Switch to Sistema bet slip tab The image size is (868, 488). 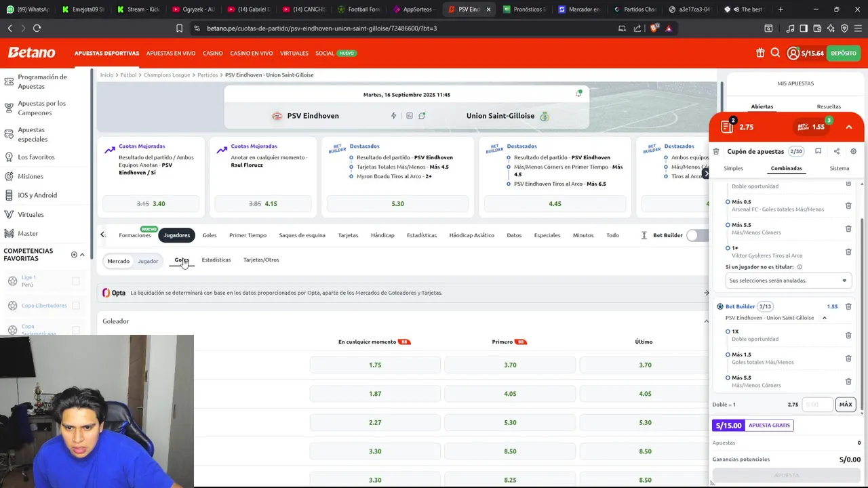pos(839,168)
